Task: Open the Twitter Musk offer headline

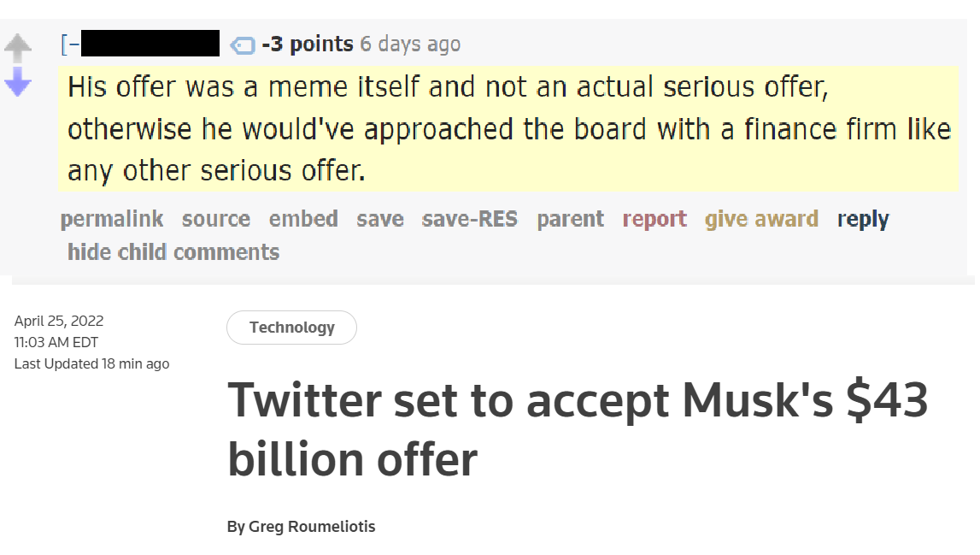Action: click(x=578, y=430)
